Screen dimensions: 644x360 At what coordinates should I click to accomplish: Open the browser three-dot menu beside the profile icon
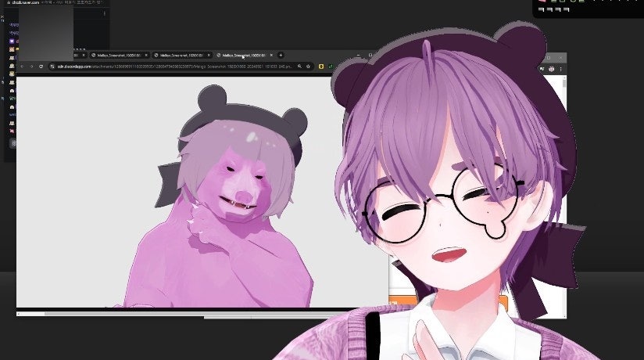click(x=560, y=69)
